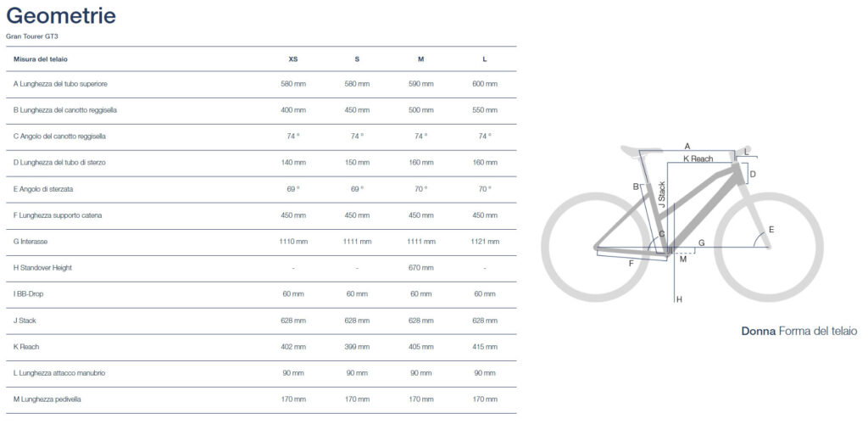Viewport: 868px width, 424px height.
Task: Click the K Reach label in the bike diagram
Action: click(698, 159)
